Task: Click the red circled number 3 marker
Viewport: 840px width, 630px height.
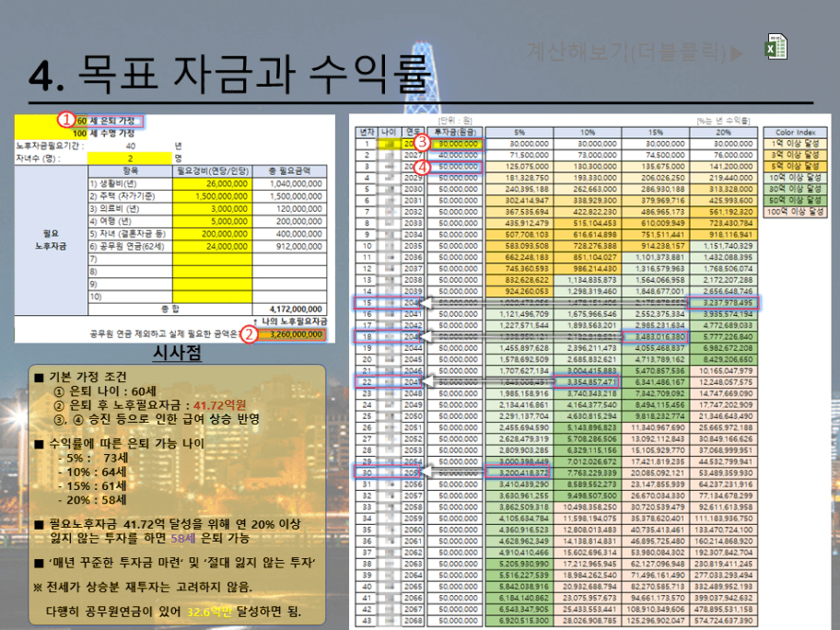Action: pos(422,143)
